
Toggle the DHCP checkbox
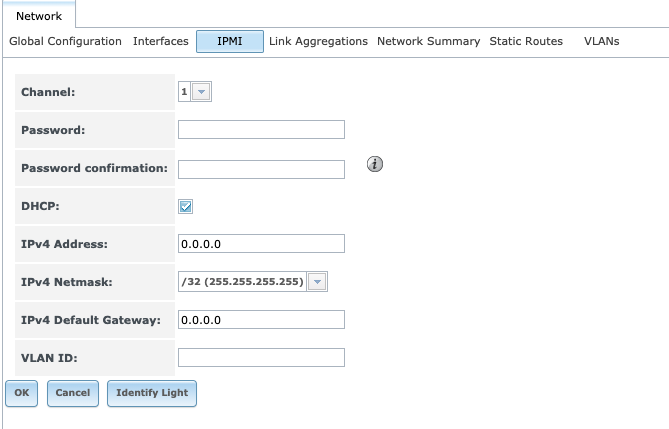185,206
